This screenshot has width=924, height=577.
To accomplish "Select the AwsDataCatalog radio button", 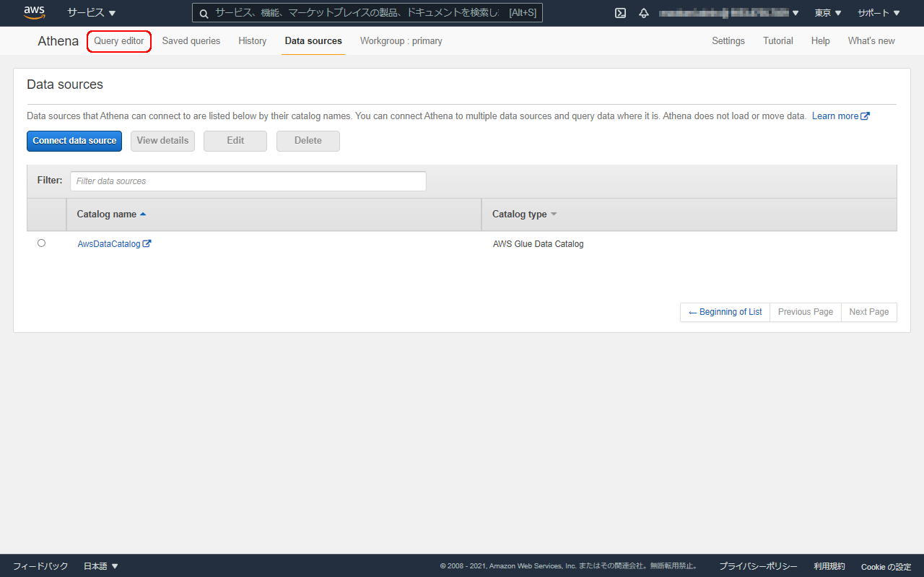I will tap(41, 243).
